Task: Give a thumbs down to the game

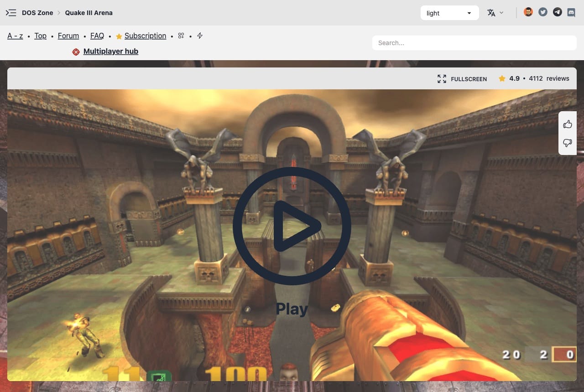Action: [568, 143]
